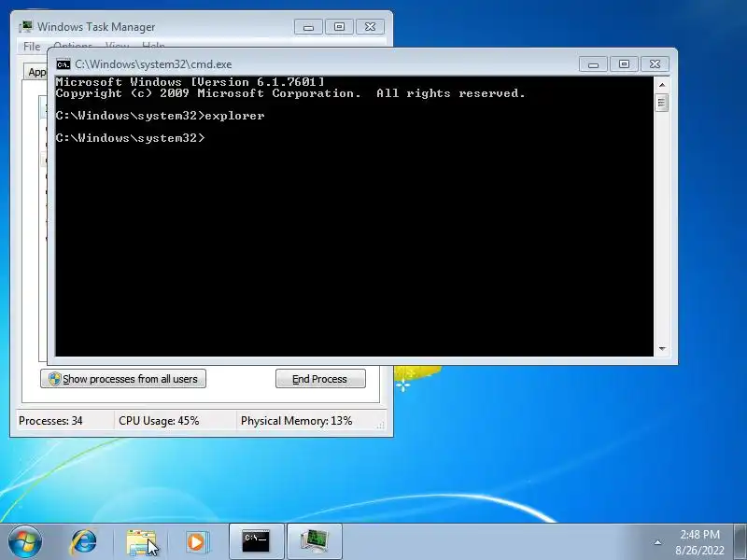Image resolution: width=747 pixels, height=560 pixels.
Task: Launch Internet Explorer from the taskbar
Action: [84, 542]
